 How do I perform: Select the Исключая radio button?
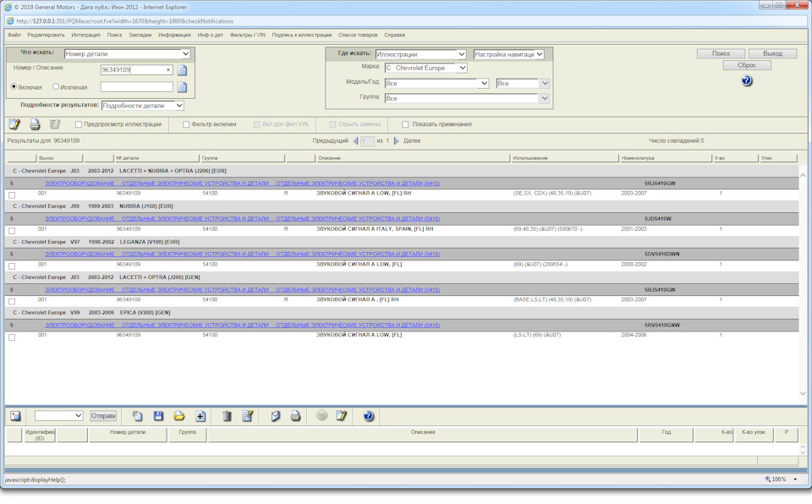pyautogui.click(x=56, y=86)
